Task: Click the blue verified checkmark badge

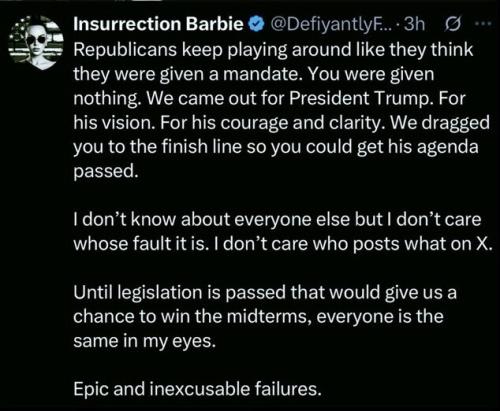Action: click(x=256, y=25)
